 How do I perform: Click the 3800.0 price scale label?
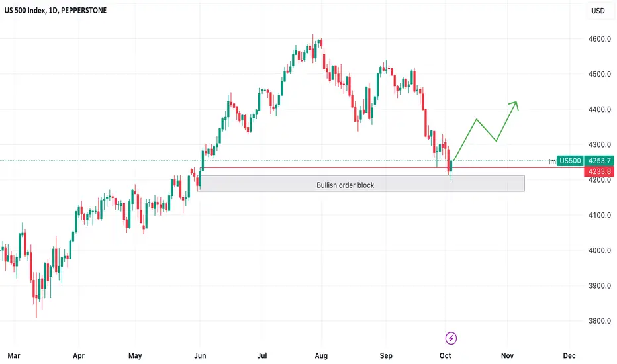pos(600,321)
